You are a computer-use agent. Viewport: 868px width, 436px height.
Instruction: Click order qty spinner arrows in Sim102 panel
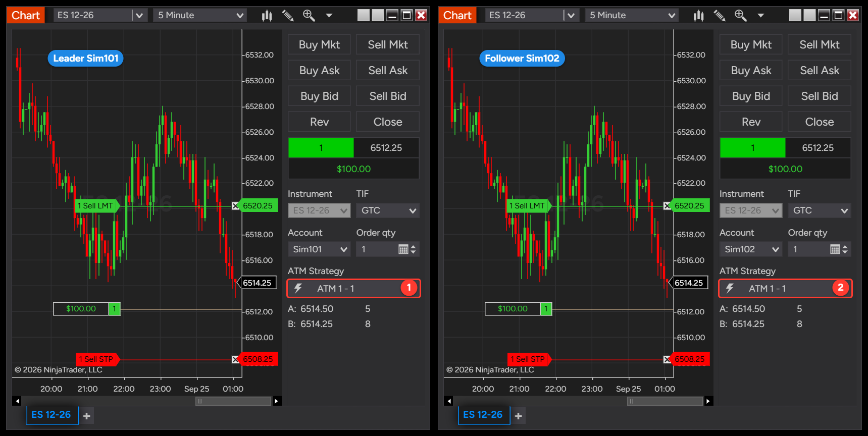845,249
